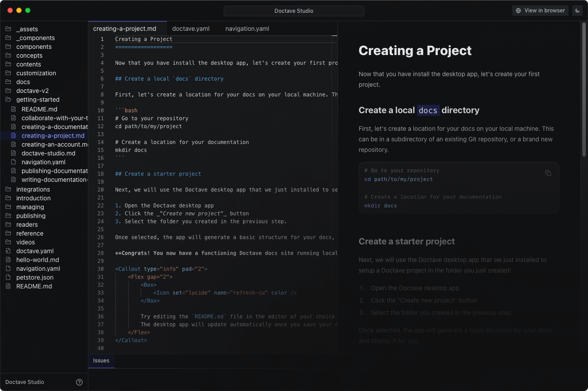Open navigation.yaml inside getting-started
This screenshot has height=391, width=588.
(44, 162)
